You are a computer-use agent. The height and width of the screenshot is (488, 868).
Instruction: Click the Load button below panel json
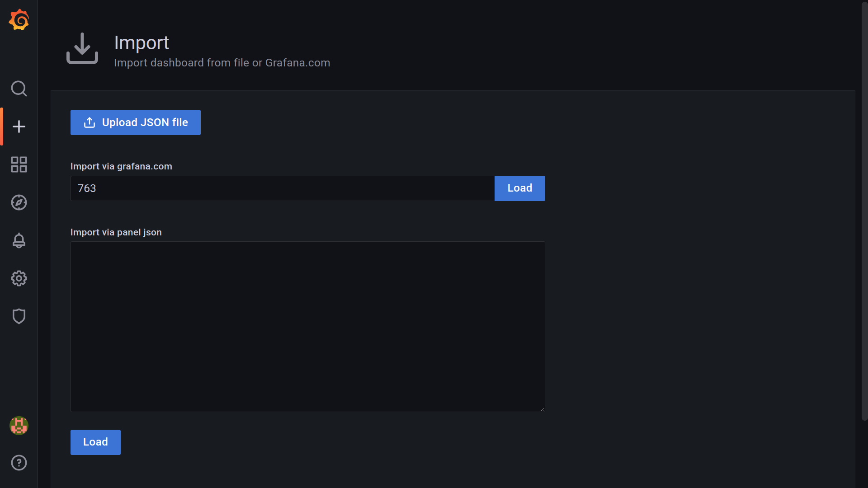pos(95,442)
